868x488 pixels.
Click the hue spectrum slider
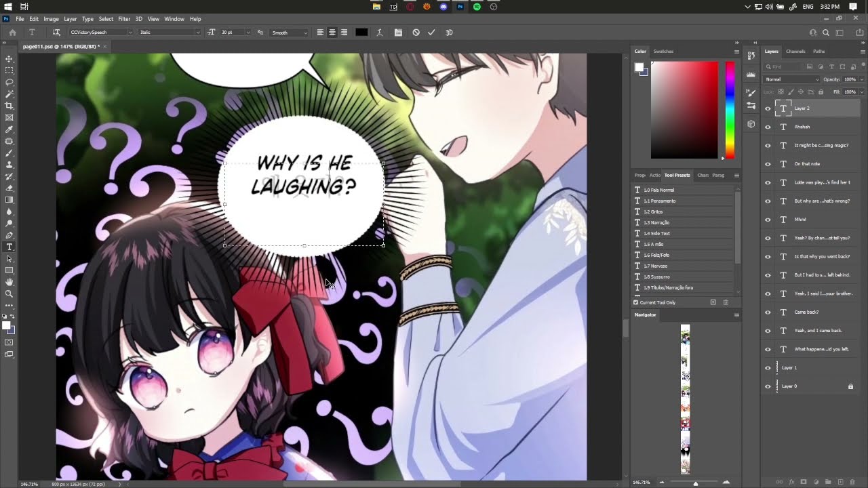730,110
